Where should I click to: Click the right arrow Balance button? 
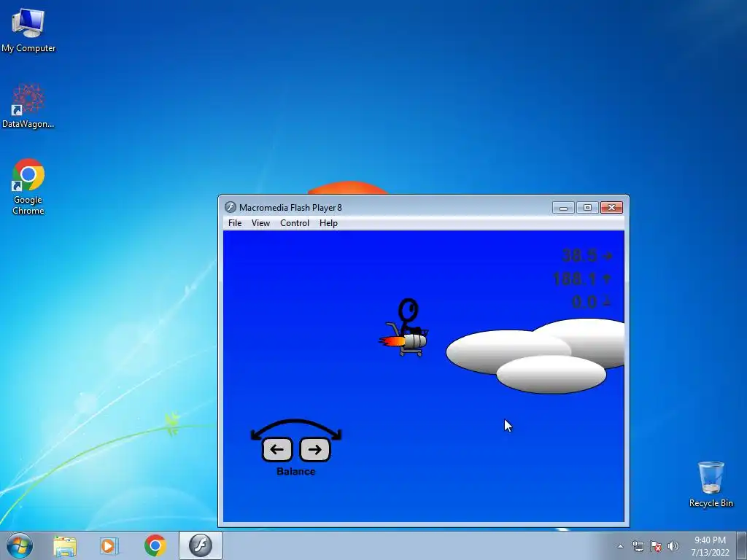315,449
